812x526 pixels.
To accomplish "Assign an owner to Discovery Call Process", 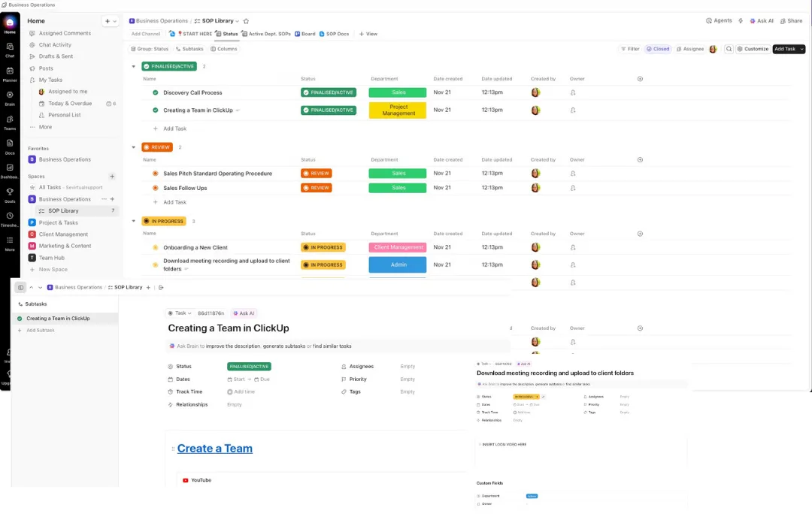I will tap(573, 92).
